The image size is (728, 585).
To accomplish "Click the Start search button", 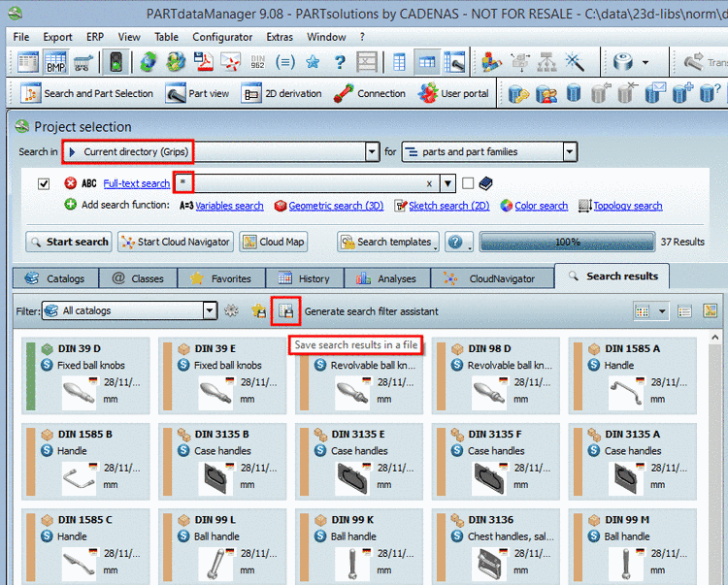I will point(69,242).
